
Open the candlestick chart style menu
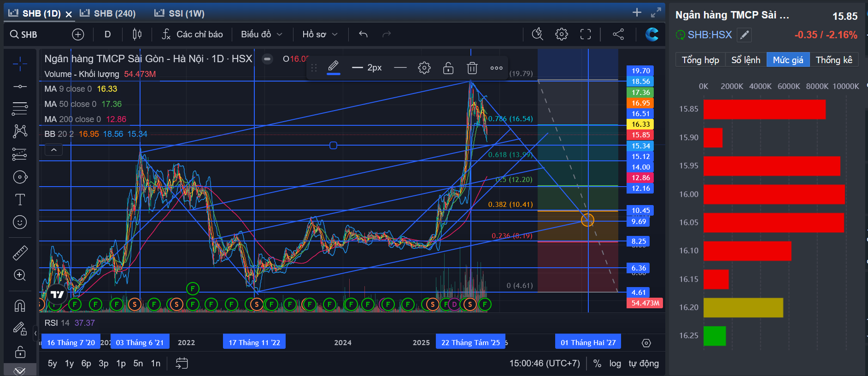pyautogui.click(x=137, y=34)
